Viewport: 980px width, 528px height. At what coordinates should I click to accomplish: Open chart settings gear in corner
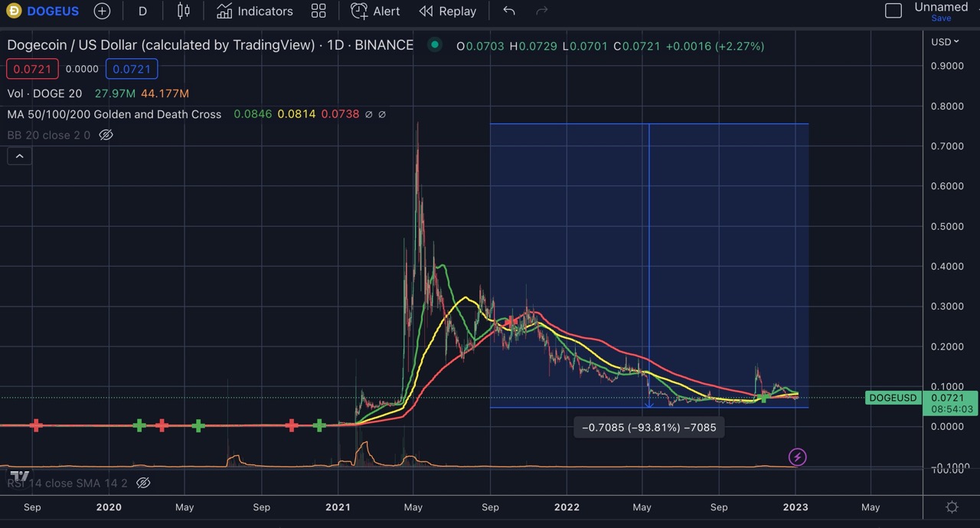tap(952, 507)
